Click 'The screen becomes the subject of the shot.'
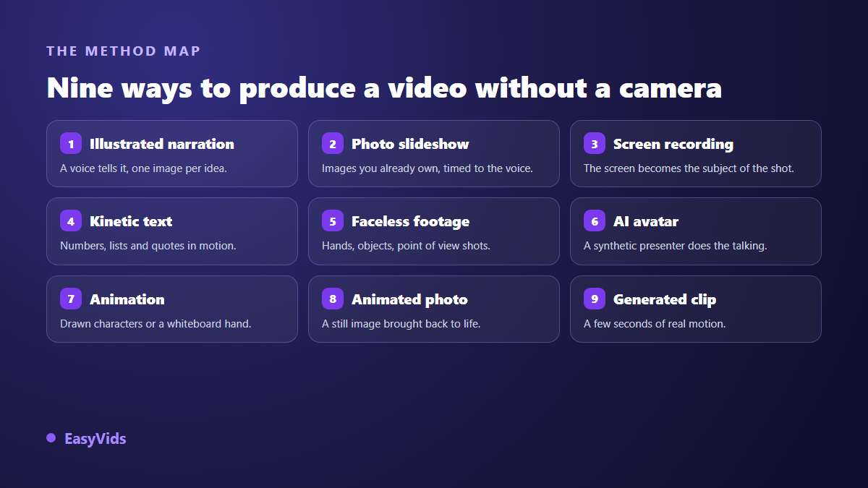Image resolution: width=868 pixels, height=488 pixels. tap(689, 168)
